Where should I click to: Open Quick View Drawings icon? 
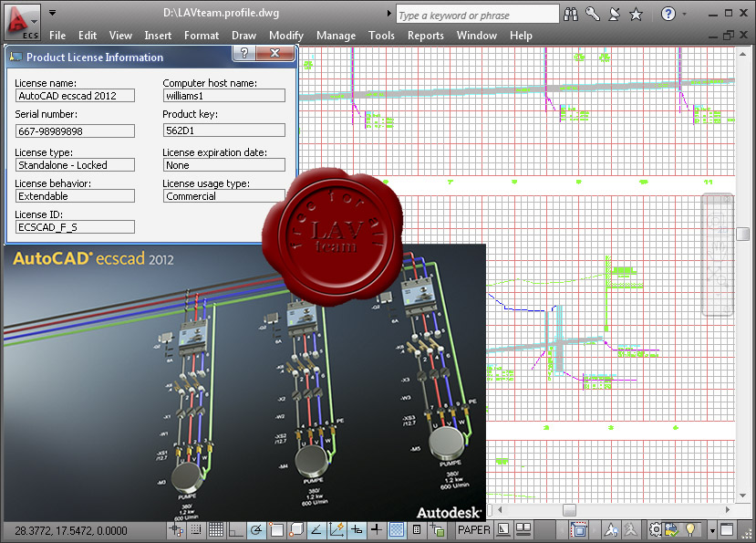tap(523, 530)
